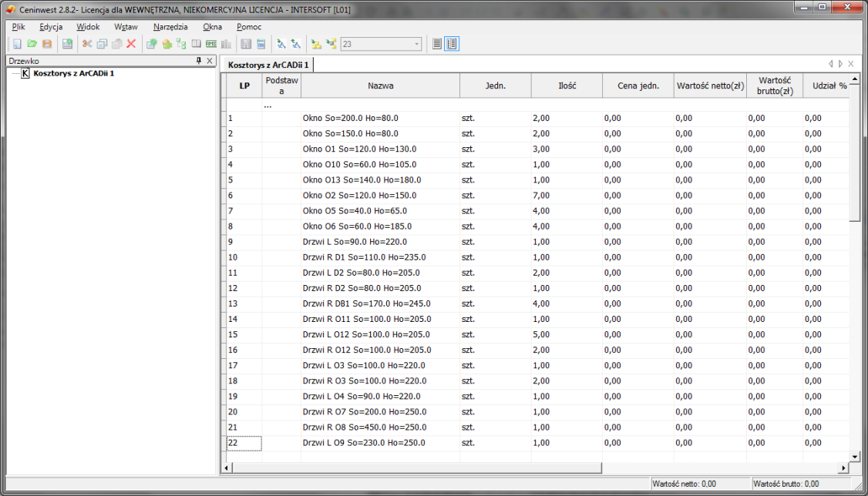Select row Drzwi R O8 So=450.0 Ho=250.0
This screenshot has height=496, width=868.
click(537, 427)
